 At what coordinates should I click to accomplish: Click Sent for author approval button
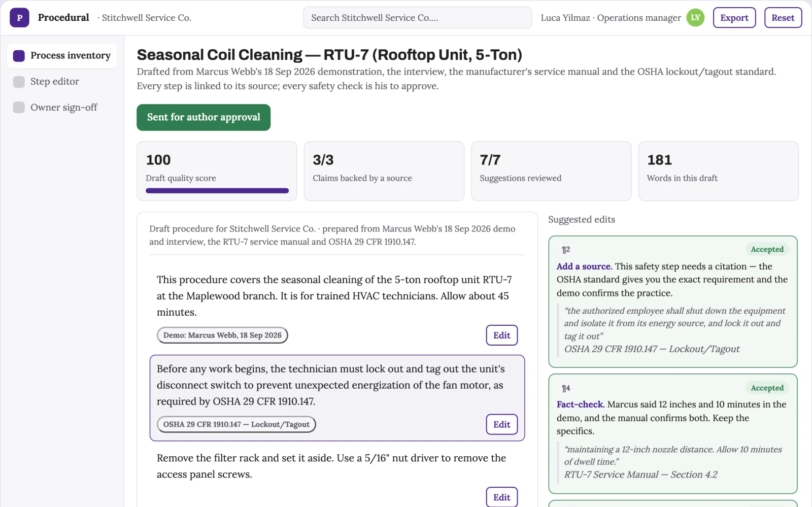204,117
